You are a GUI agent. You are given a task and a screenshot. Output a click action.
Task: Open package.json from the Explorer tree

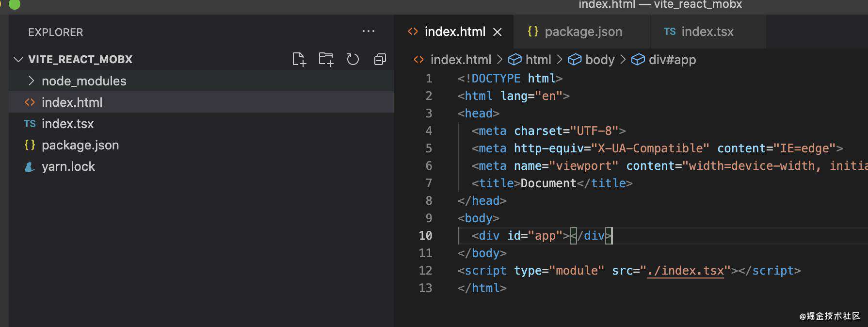tap(201, 145)
